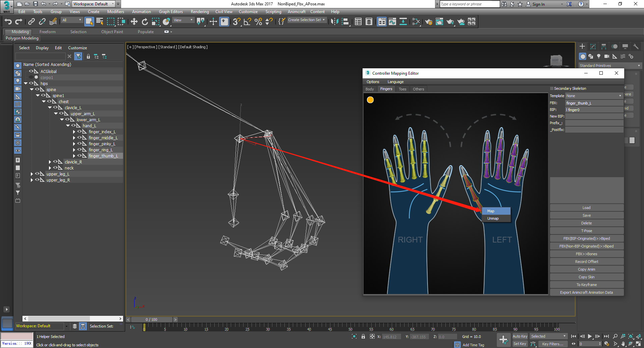Open the Motion panel tab icon

(x=614, y=46)
